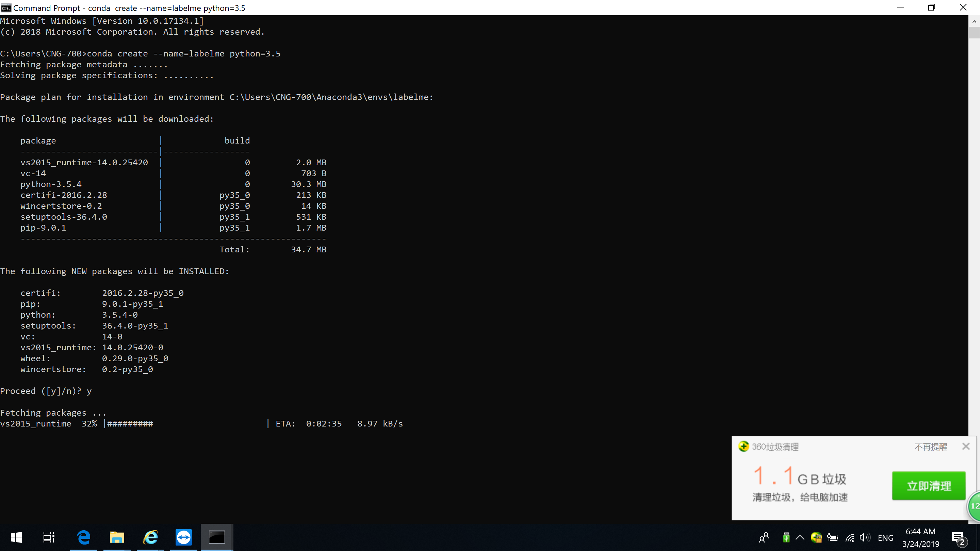Close the 360 cleanup popup

[x=966, y=447]
